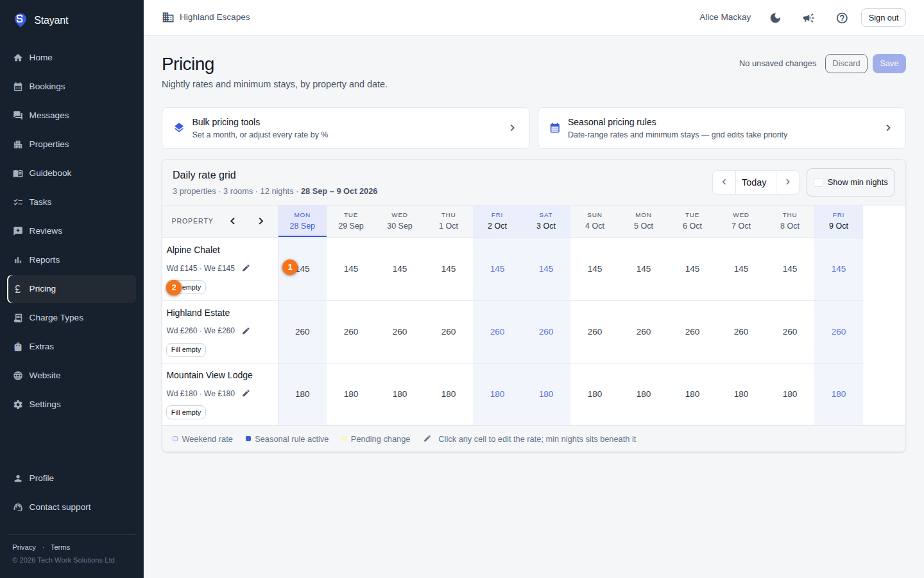The image size is (924, 578).
Task: Click the Stayant logo icon
Action: click(20, 20)
